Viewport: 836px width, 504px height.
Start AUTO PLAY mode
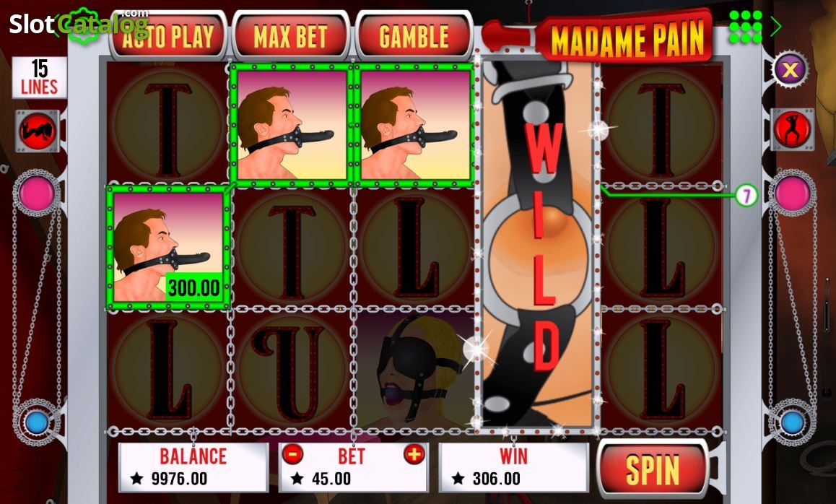tap(168, 36)
